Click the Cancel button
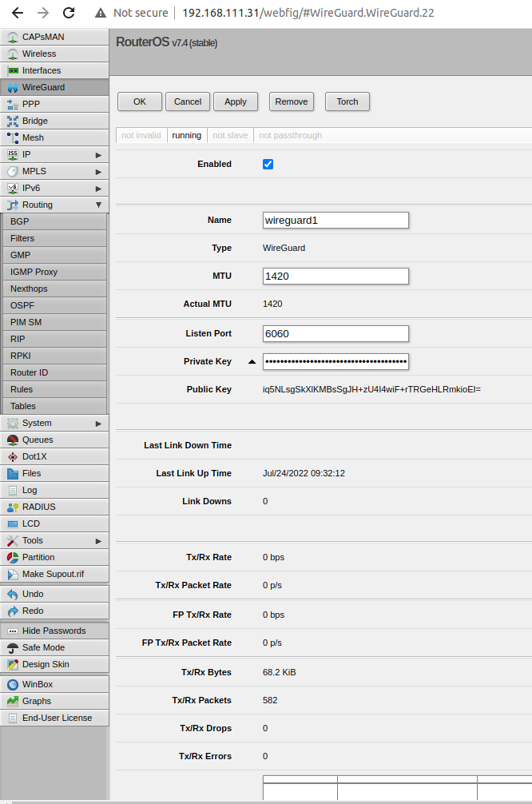The width and height of the screenshot is (532, 804). [188, 101]
